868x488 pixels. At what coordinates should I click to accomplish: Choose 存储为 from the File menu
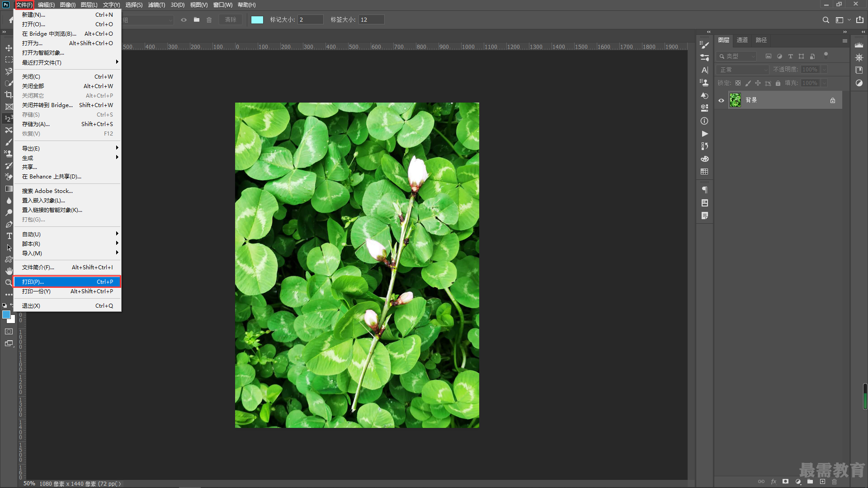[x=68, y=124]
